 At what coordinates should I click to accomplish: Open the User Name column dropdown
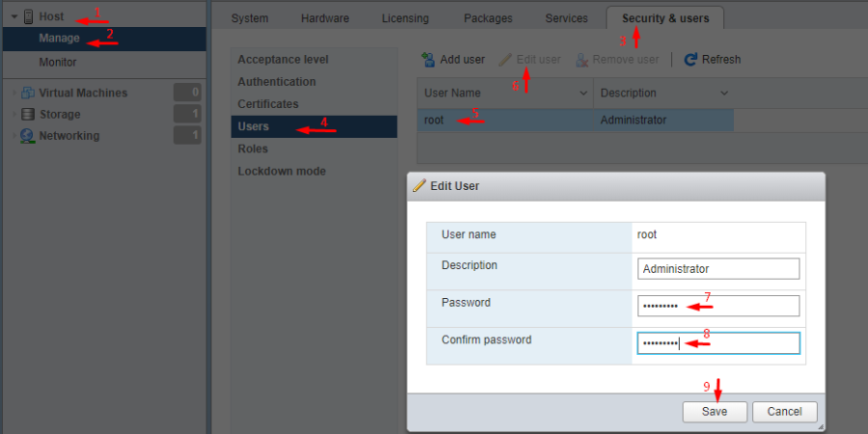tap(583, 93)
